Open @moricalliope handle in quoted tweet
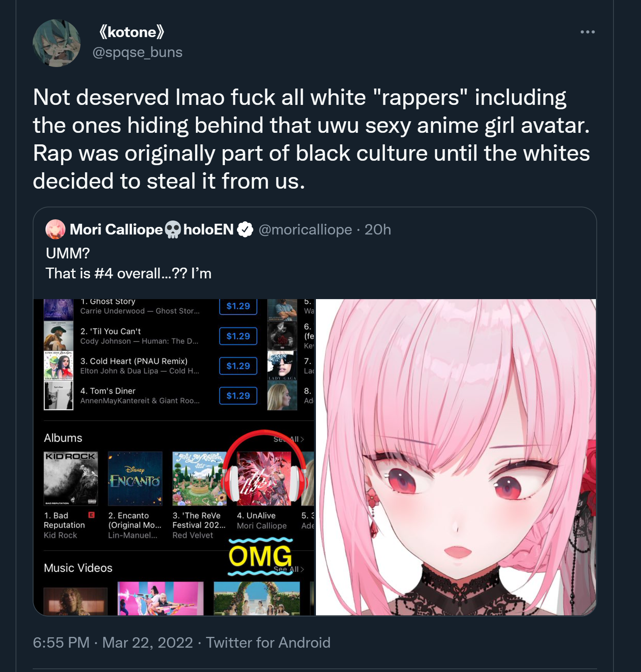Viewport: 641px width, 672px height. click(x=305, y=230)
